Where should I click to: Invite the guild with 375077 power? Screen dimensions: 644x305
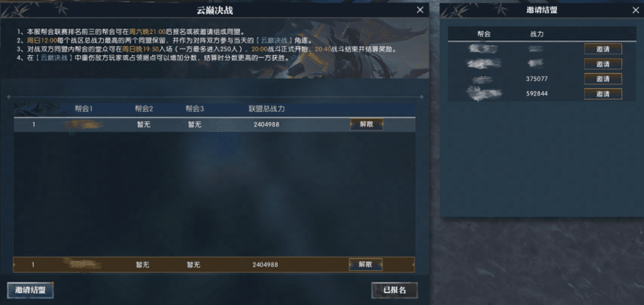click(x=603, y=79)
